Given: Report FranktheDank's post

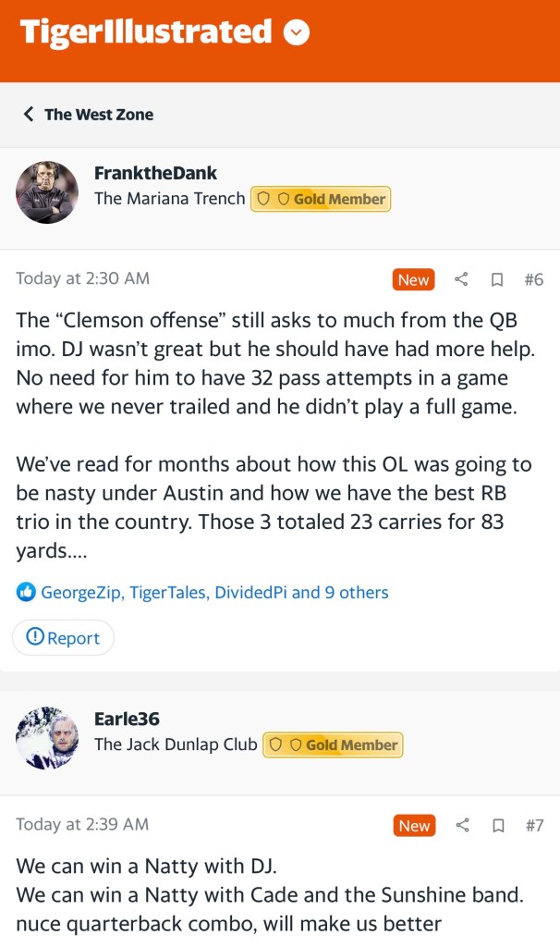Looking at the screenshot, I should pos(63,638).
